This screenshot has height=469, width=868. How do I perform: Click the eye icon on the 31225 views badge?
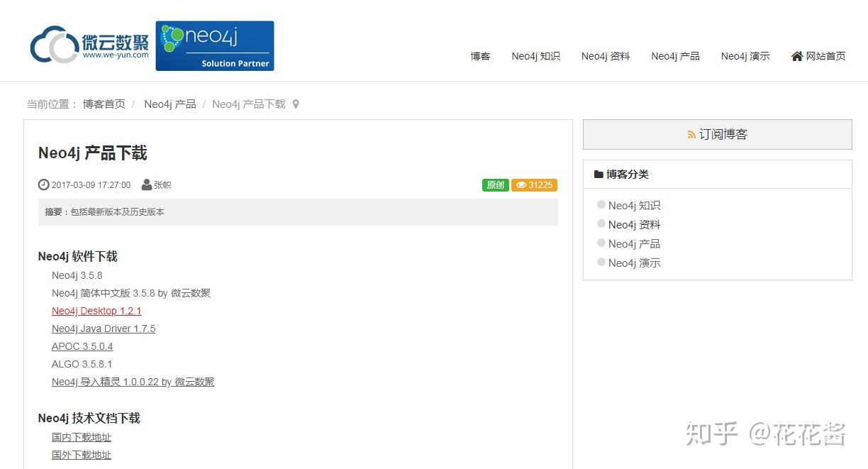520,184
